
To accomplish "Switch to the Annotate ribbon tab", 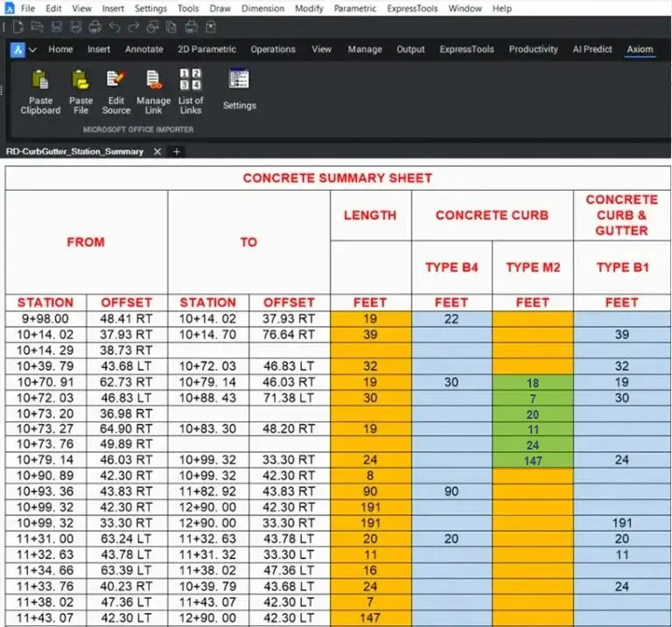I will (x=143, y=50).
